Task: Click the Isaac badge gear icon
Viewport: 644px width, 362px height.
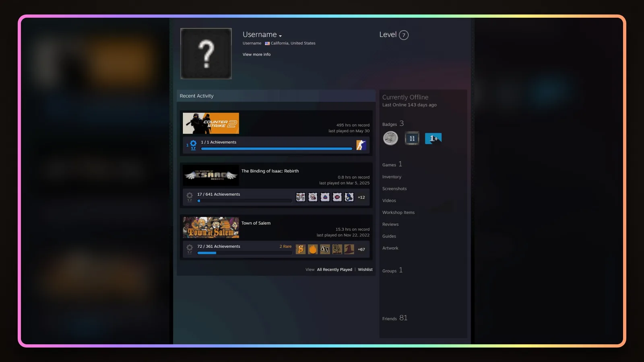Action: pos(190,197)
